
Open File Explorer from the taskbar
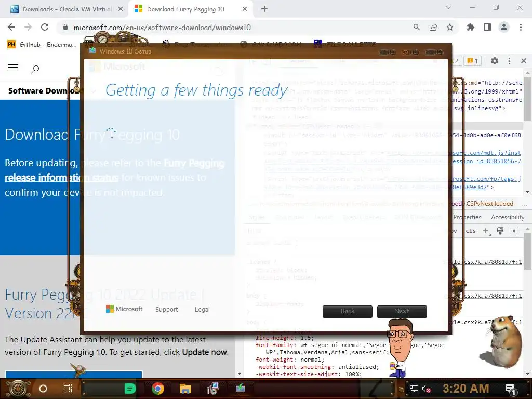click(185, 389)
